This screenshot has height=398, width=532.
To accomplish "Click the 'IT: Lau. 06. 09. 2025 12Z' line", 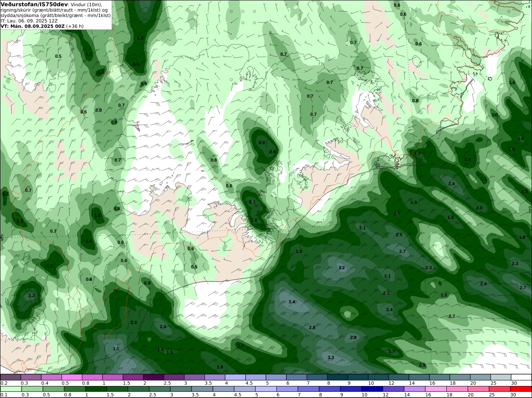I will coord(29,20).
